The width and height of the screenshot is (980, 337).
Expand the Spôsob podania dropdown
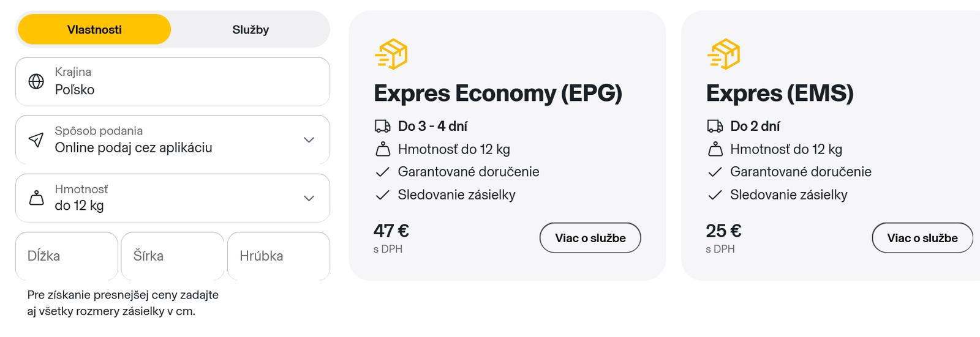[x=309, y=140]
